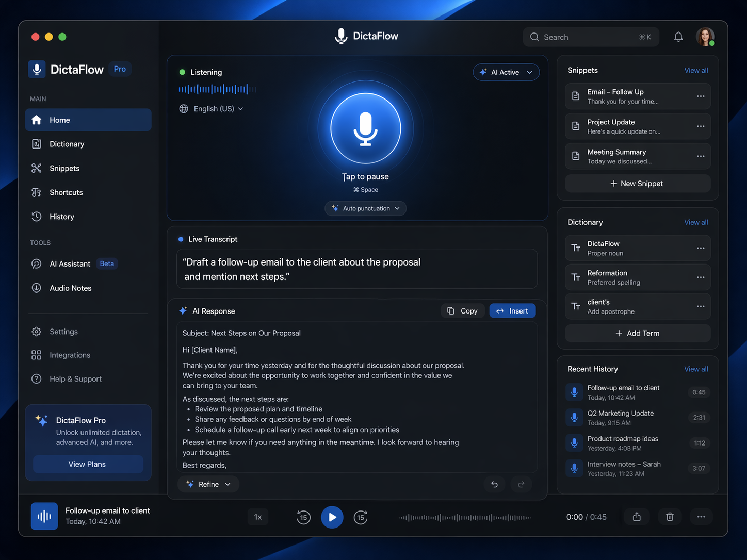Skip back 15 seconds
This screenshot has height=560, width=747.
coord(304,517)
